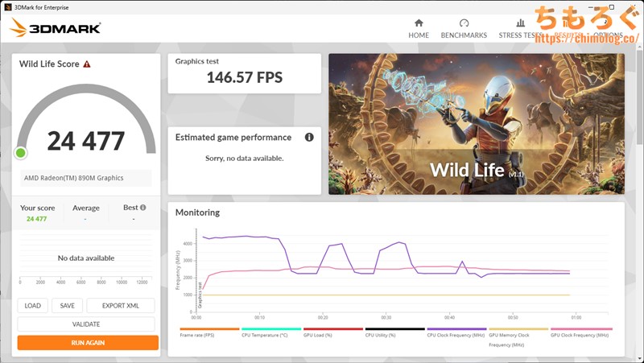Click the info icon beside Best
Image resolution: width=644 pixels, height=363 pixels.
click(x=143, y=208)
